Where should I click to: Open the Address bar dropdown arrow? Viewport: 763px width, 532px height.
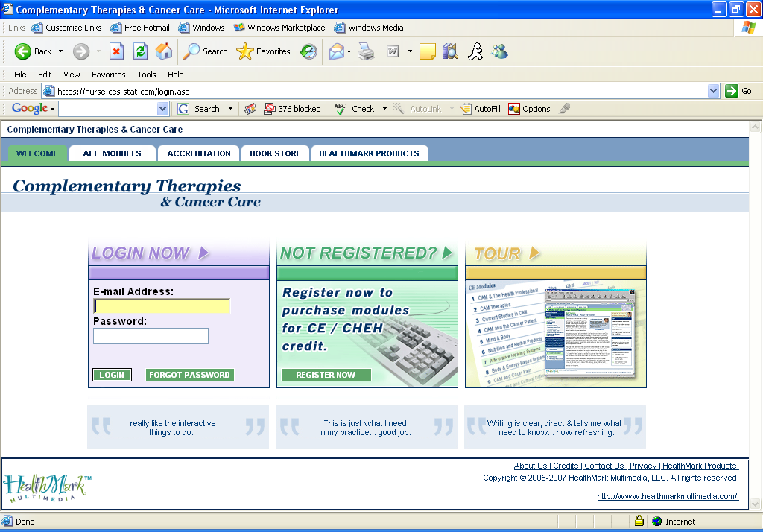(x=713, y=91)
